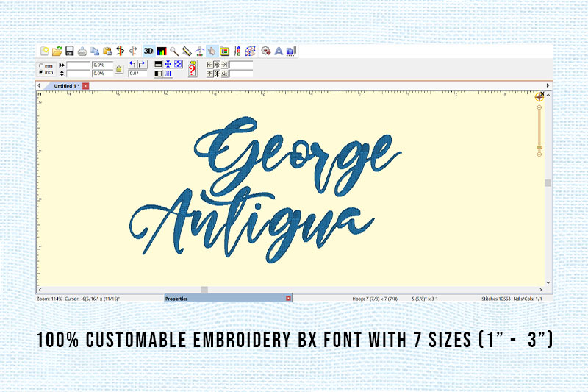Viewport: 588px width, 392px height.
Task: Click the vertical scrollbar down arrow
Action: pos(548,283)
